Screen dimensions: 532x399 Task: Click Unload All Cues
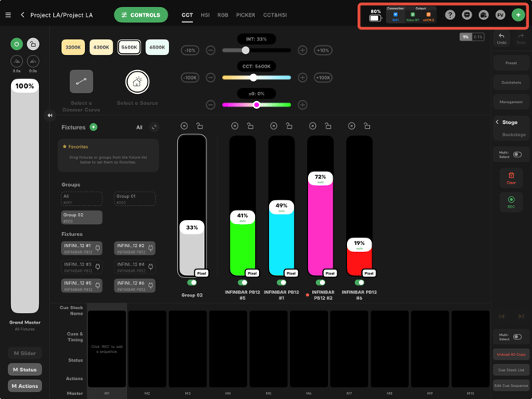point(511,354)
